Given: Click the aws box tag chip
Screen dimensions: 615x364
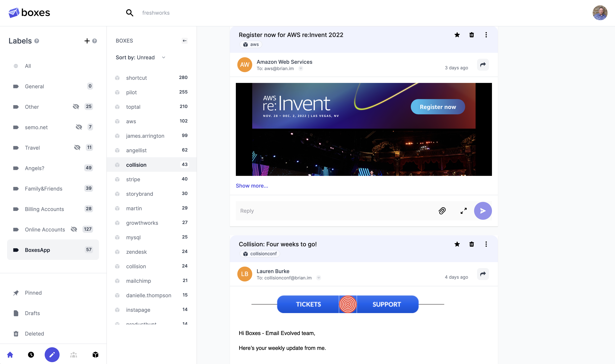Looking at the screenshot, I should 251,44.
